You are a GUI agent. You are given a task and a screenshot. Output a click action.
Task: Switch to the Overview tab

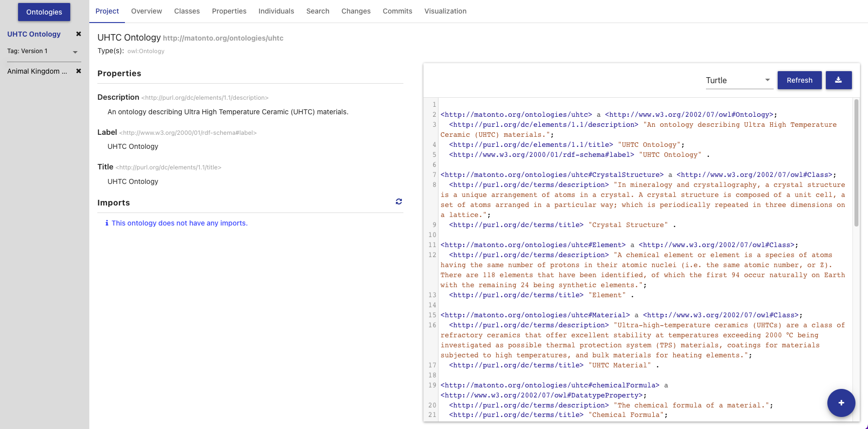(147, 11)
